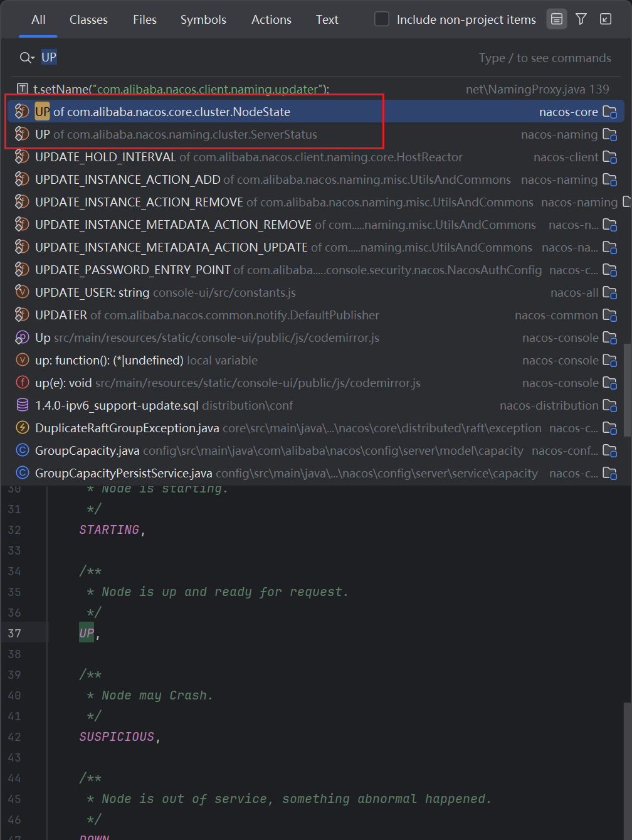632x840 pixels.
Task: Switch to the Symbols tab
Action: [203, 20]
